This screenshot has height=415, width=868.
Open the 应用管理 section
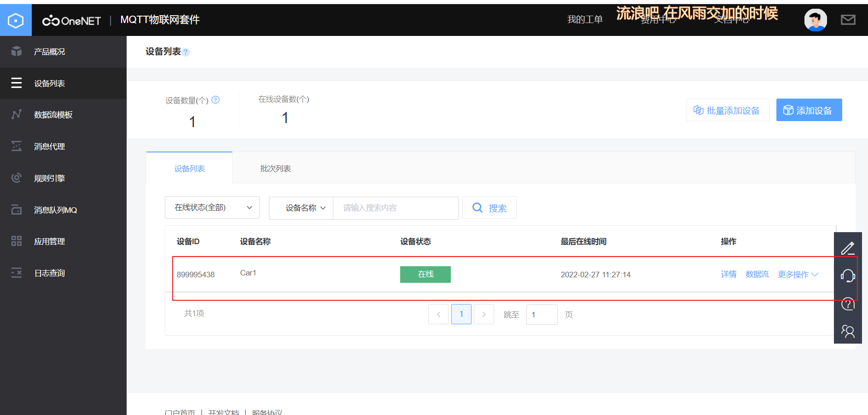coord(49,241)
